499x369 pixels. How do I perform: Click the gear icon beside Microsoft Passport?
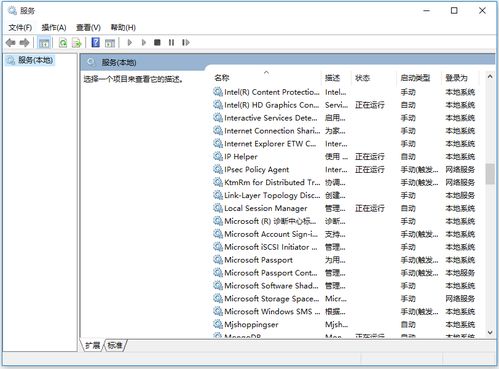pos(218,260)
